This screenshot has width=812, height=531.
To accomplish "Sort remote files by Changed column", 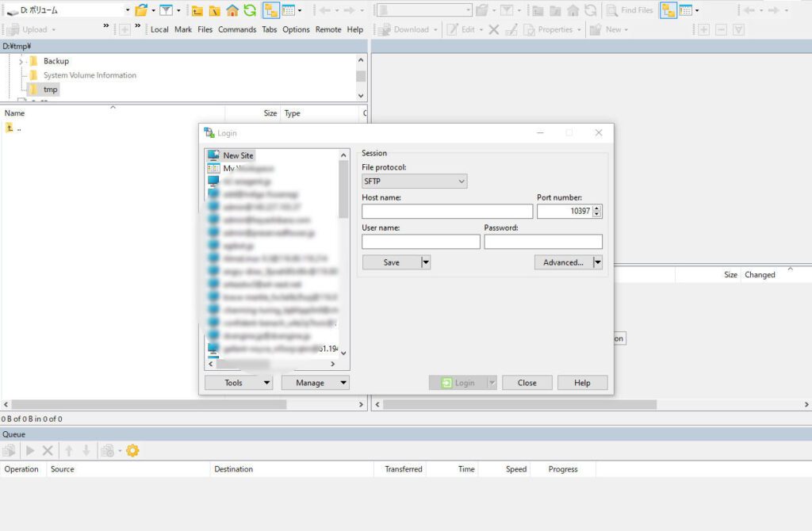I will pyautogui.click(x=760, y=275).
